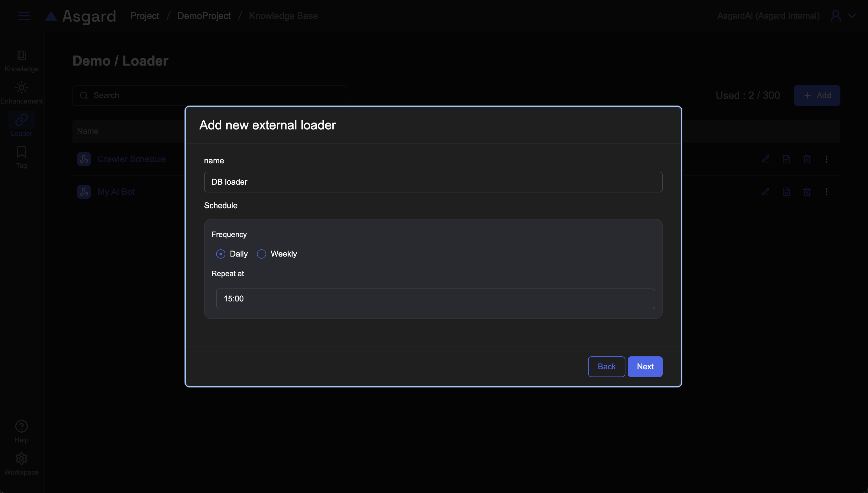
Task: Open more options for Crawler Schedule
Action: click(826, 159)
